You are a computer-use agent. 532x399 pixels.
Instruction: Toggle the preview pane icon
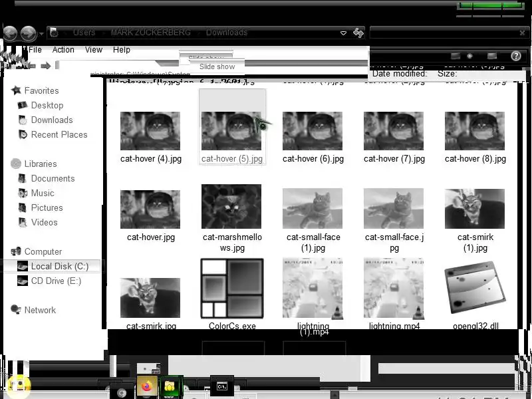tap(491, 56)
